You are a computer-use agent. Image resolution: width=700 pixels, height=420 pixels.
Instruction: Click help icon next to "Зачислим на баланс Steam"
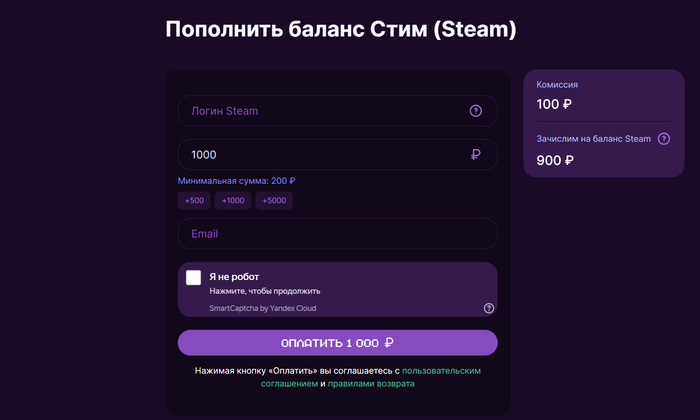pos(664,139)
